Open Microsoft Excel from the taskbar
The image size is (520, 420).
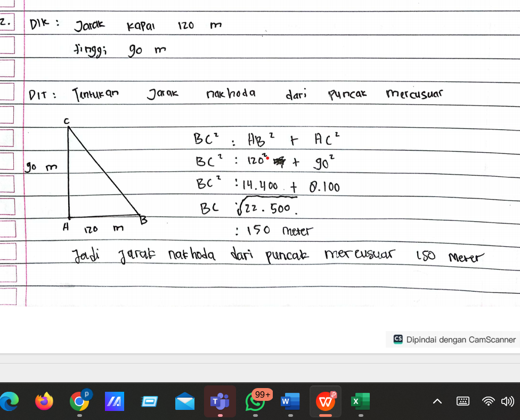tap(360, 401)
